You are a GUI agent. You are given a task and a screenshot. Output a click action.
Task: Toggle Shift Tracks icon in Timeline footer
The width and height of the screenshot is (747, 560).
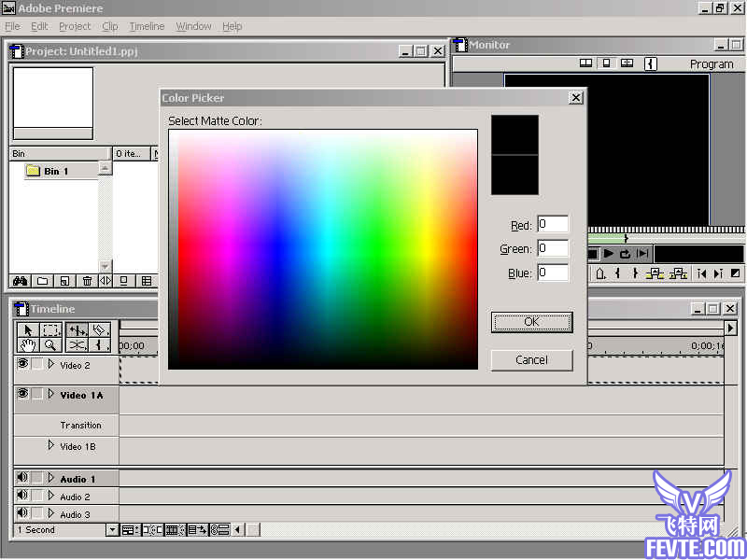coord(197,529)
